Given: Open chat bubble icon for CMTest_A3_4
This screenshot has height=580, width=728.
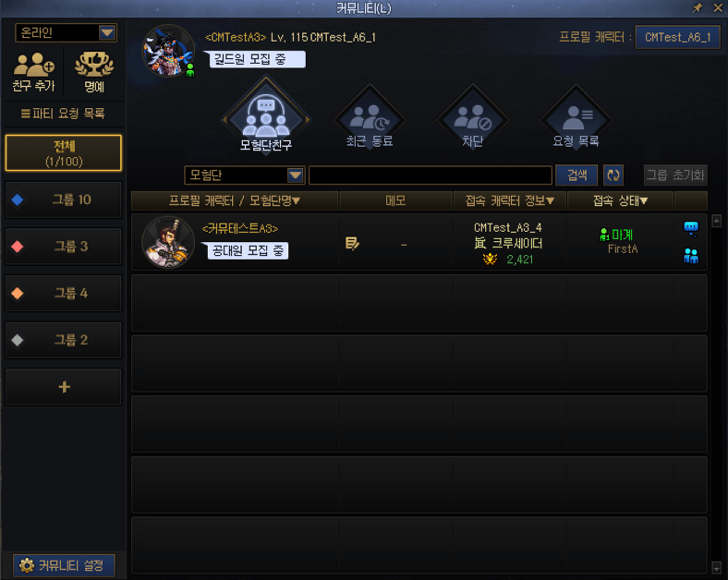Looking at the screenshot, I should [x=691, y=228].
